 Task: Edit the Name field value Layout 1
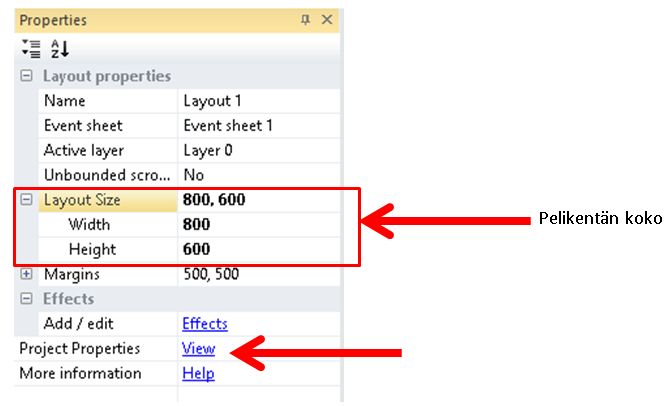pyautogui.click(x=258, y=101)
